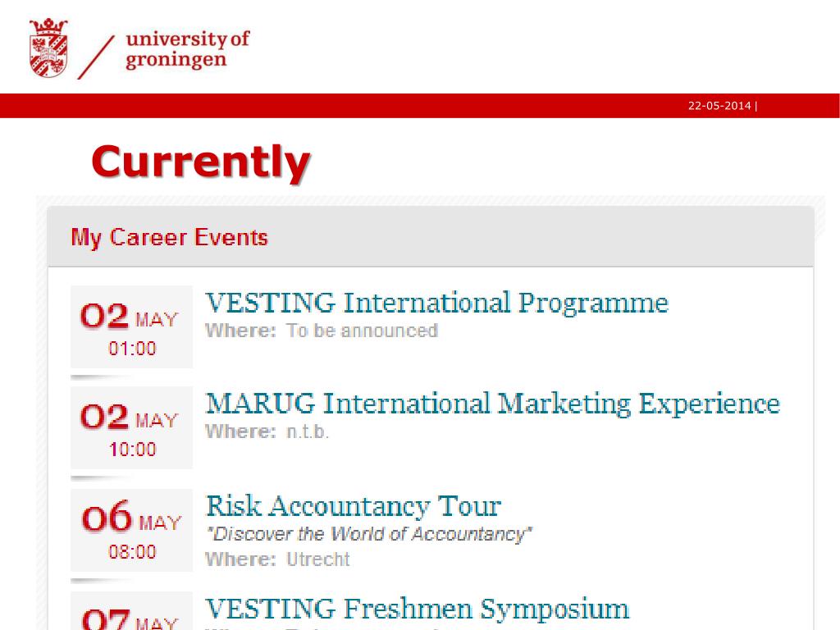Screen dimensions: 840x630
Task: Click the 07 May date tile
Action: 132,611
